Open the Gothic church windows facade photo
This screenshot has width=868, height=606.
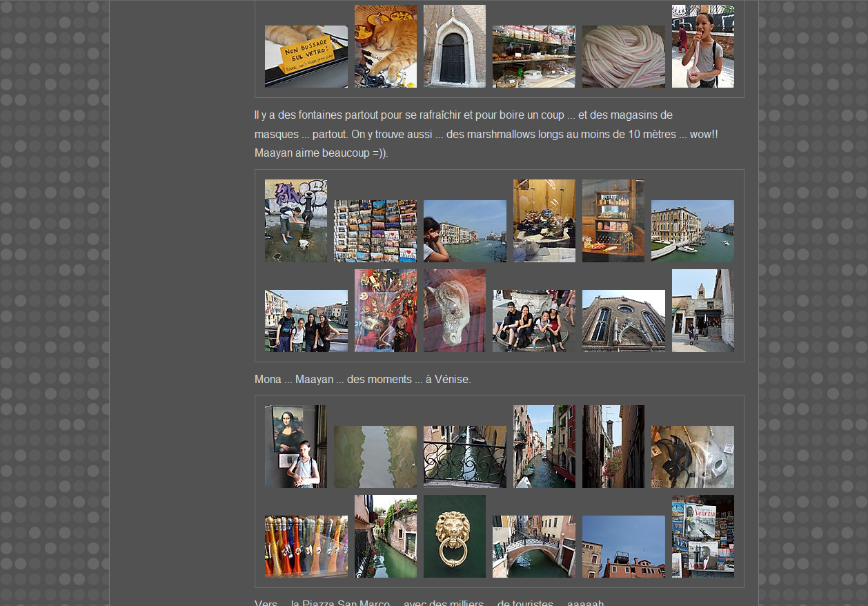coord(623,321)
